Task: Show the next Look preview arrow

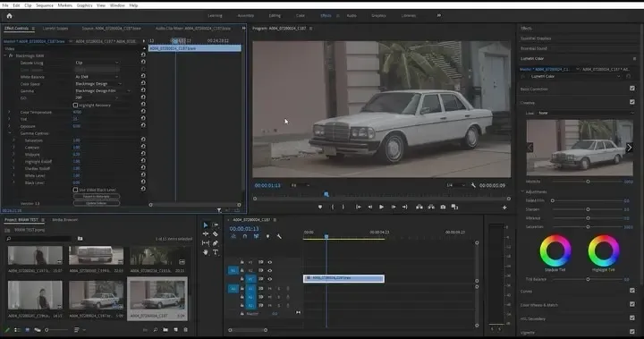Action: (629, 148)
